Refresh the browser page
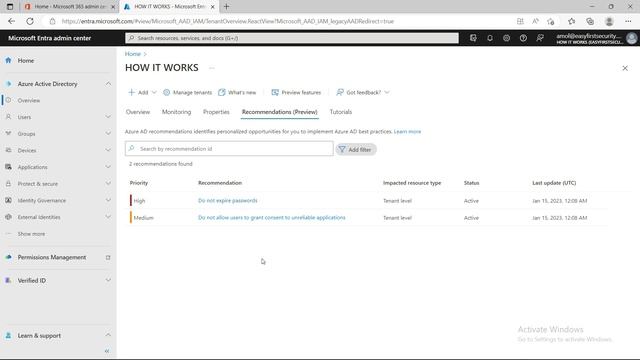This screenshot has height=360, width=640. pyautogui.click(x=30, y=21)
